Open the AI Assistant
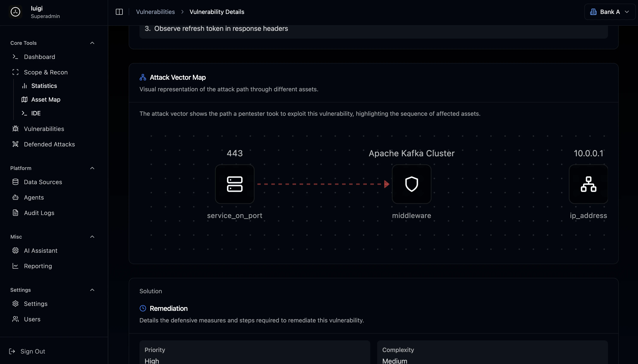Viewport: 638px width, 364px height. click(41, 251)
